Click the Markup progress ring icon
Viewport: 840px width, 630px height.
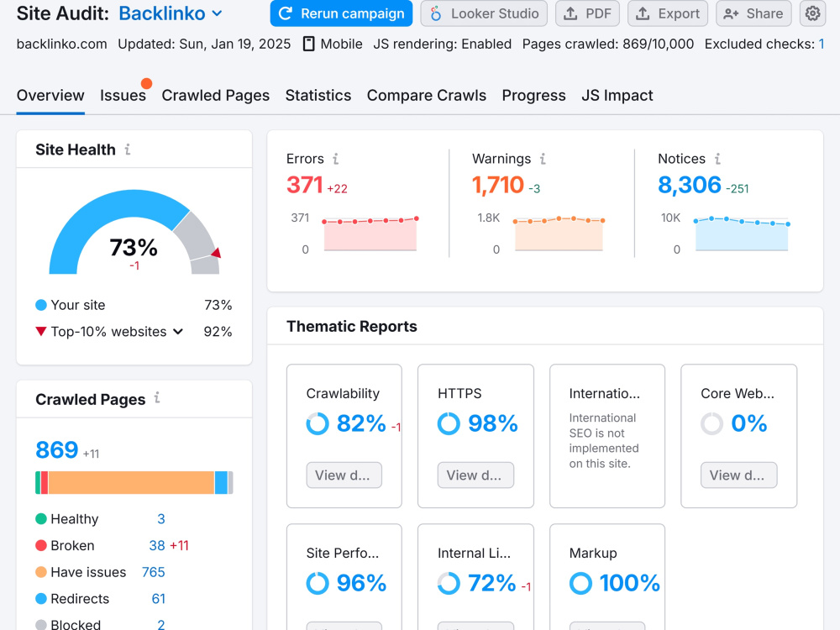(x=580, y=583)
